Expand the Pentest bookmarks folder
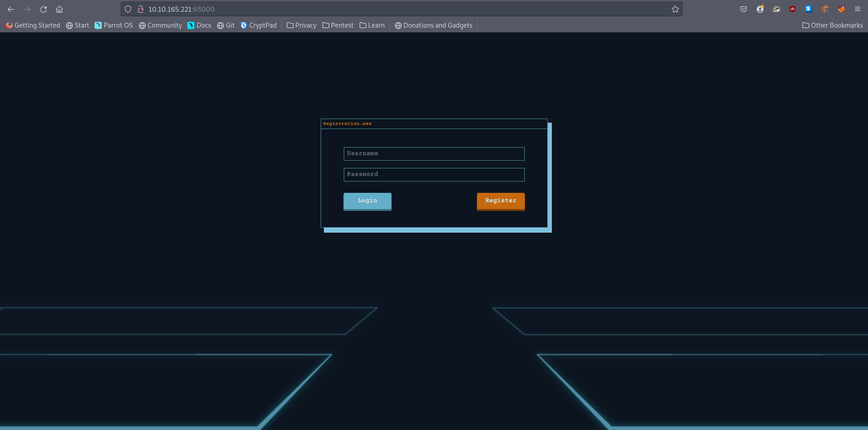Image resolution: width=868 pixels, height=430 pixels. coord(338,25)
